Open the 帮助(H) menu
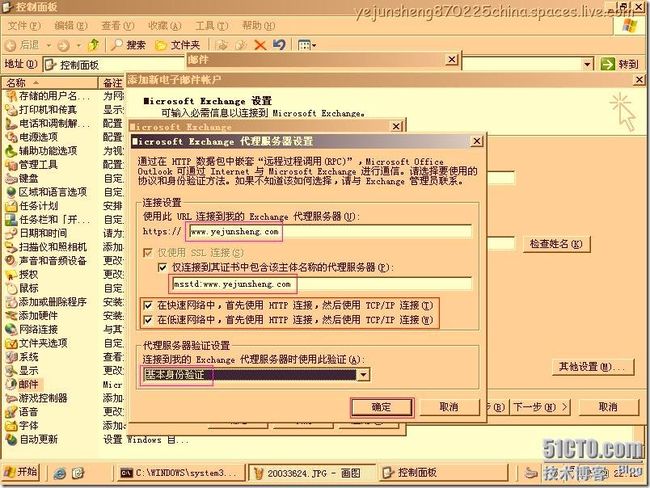 pyautogui.click(x=258, y=26)
